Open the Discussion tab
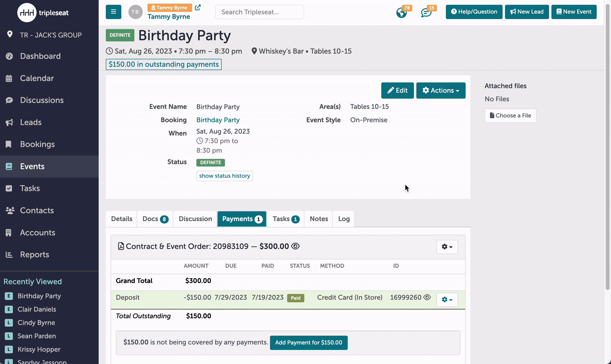This screenshot has width=611, height=364. [195, 219]
